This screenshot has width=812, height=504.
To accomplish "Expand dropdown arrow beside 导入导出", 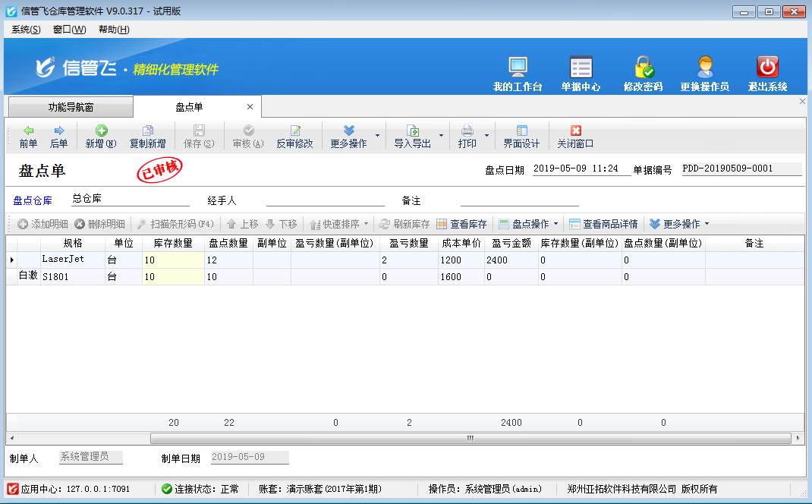I will pyautogui.click(x=441, y=136).
